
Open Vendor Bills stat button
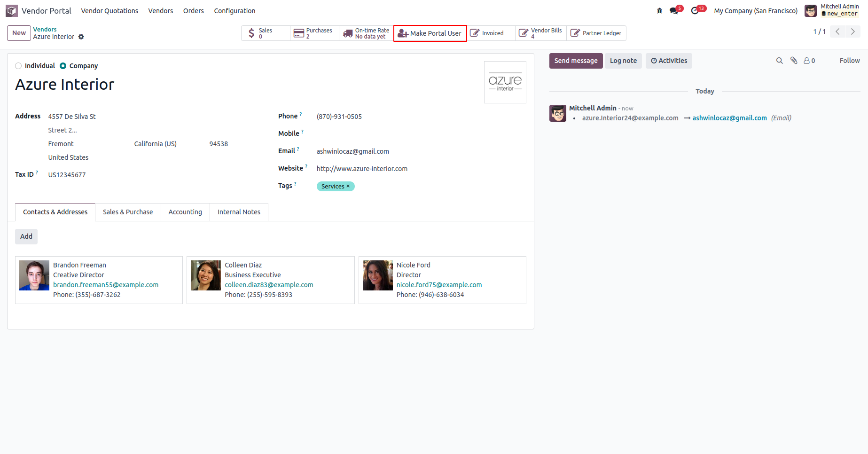(541, 33)
